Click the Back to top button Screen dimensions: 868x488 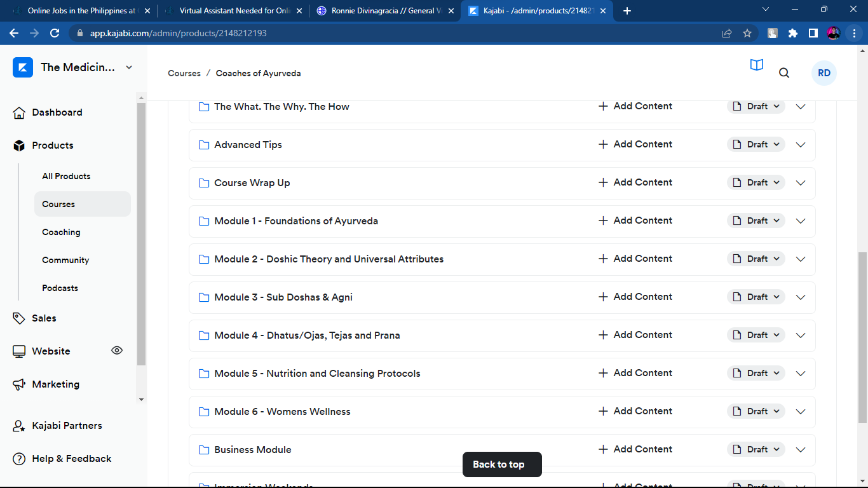pos(502,464)
